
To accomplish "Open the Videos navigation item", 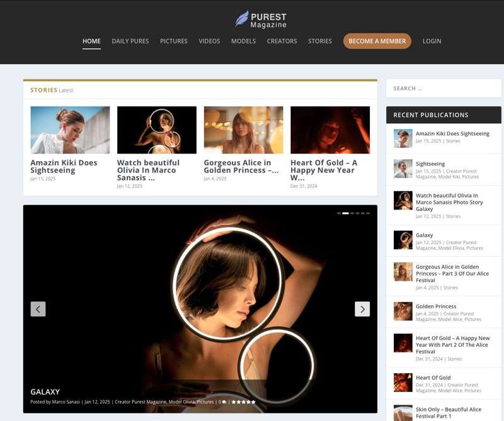I will pyautogui.click(x=209, y=41).
